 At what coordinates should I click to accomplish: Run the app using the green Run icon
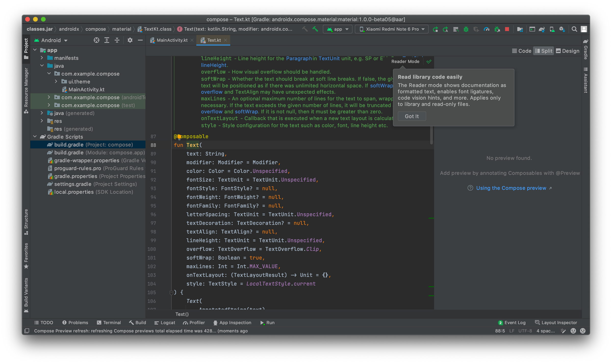(436, 29)
